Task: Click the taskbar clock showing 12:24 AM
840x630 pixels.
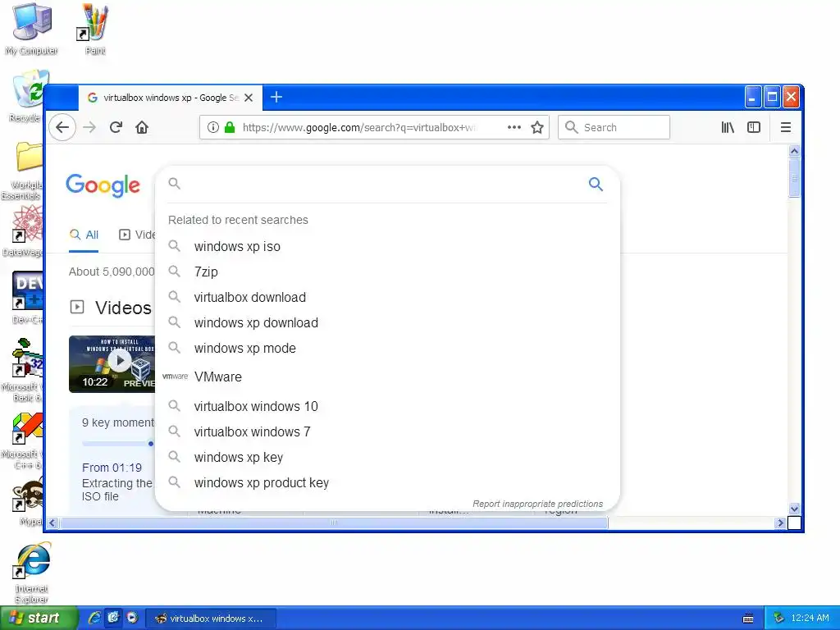Action: (810, 619)
